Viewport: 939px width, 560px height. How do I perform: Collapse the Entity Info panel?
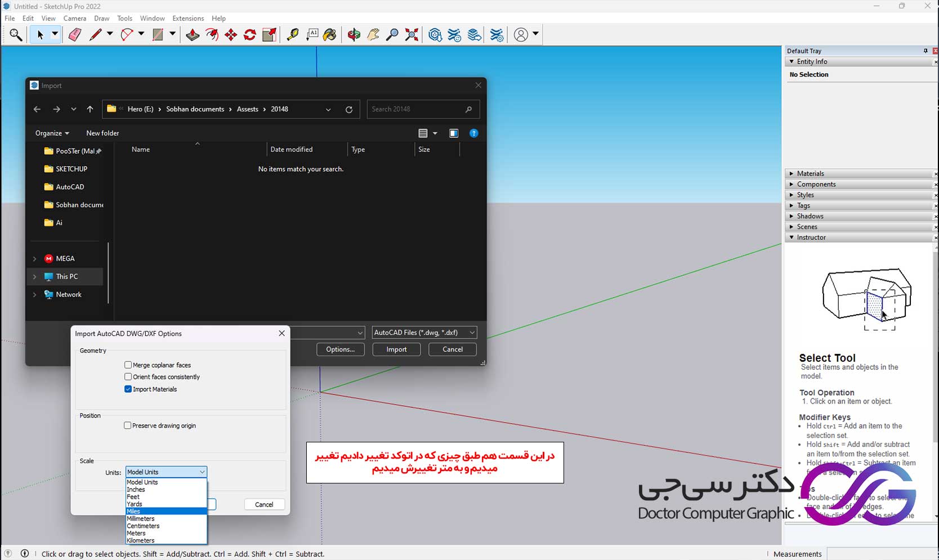[859, 61]
